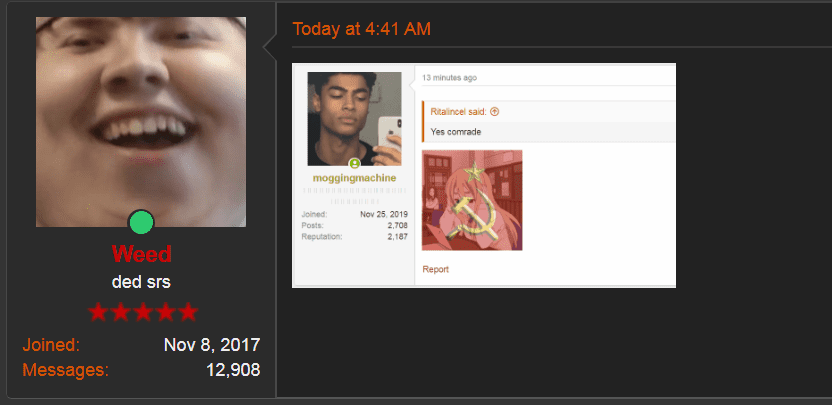Open moggingmachine's selfie avatar picture
Screen dimensions: 832x405
(354, 119)
